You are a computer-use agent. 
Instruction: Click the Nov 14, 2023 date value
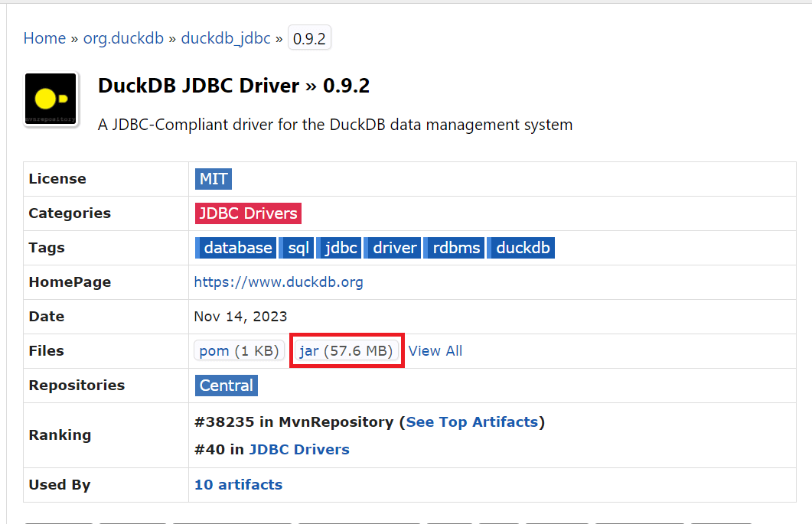pyautogui.click(x=240, y=317)
